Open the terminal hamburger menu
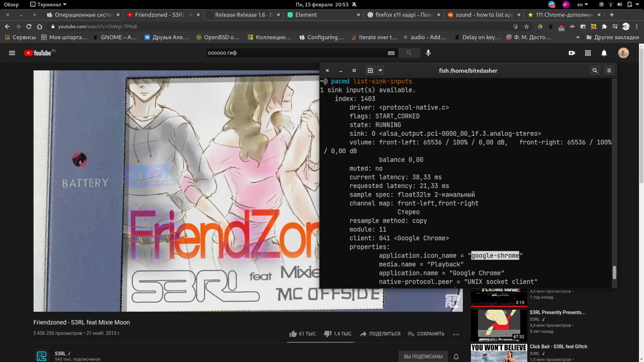Image resolution: width=644 pixels, height=362 pixels. 609,71
